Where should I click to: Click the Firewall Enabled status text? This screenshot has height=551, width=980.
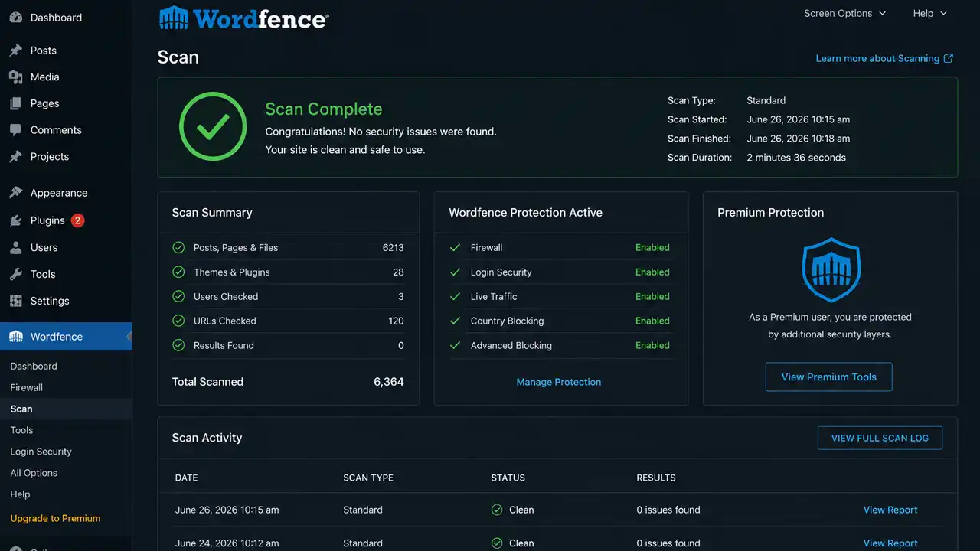coord(652,247)
